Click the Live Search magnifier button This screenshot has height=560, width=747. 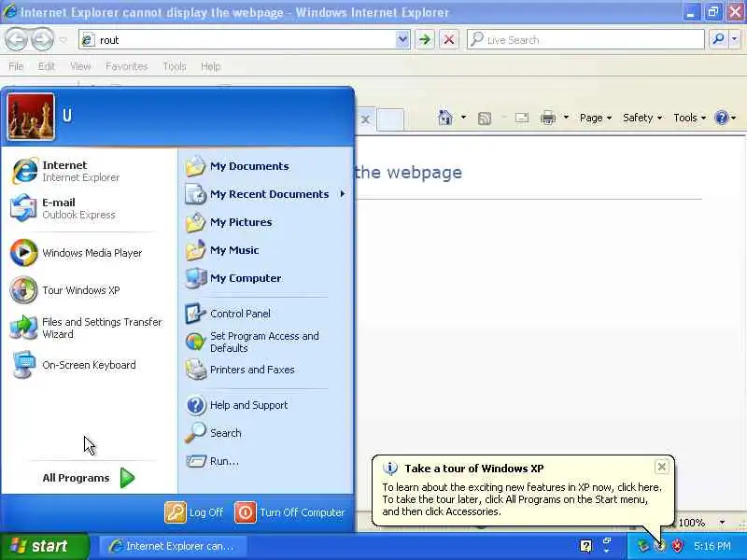click(x=718, y=39)
